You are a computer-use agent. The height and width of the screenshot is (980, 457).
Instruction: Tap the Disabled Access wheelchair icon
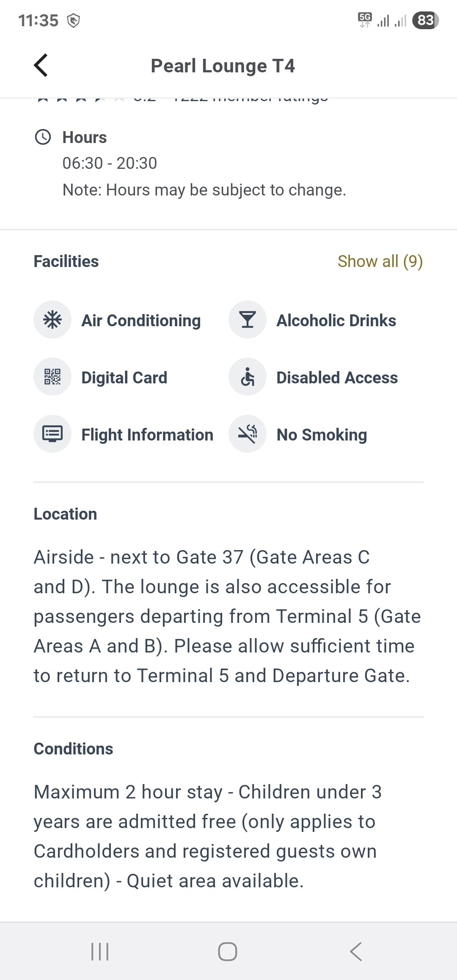pos(248,377)
